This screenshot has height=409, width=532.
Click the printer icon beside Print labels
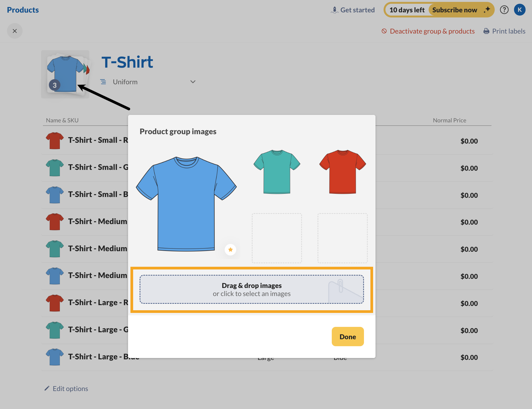[486, 31]
